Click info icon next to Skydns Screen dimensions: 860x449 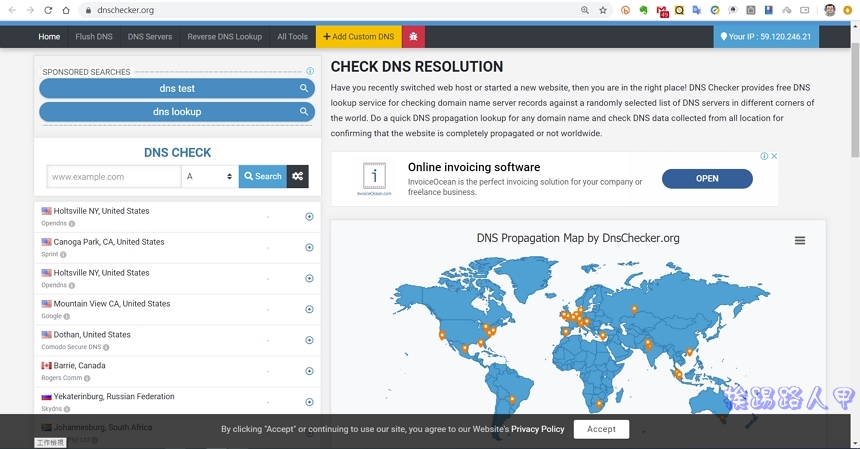[67, 409]
